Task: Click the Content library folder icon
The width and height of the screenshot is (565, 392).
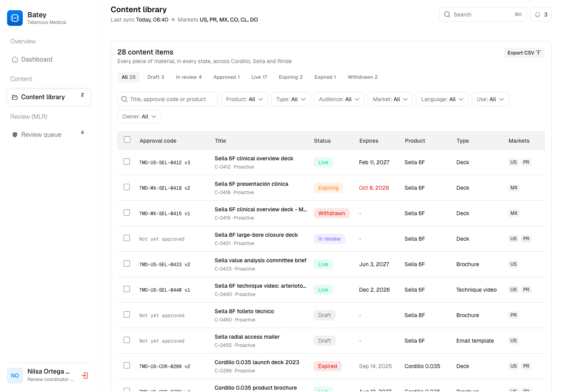Action: click(15, 97)
